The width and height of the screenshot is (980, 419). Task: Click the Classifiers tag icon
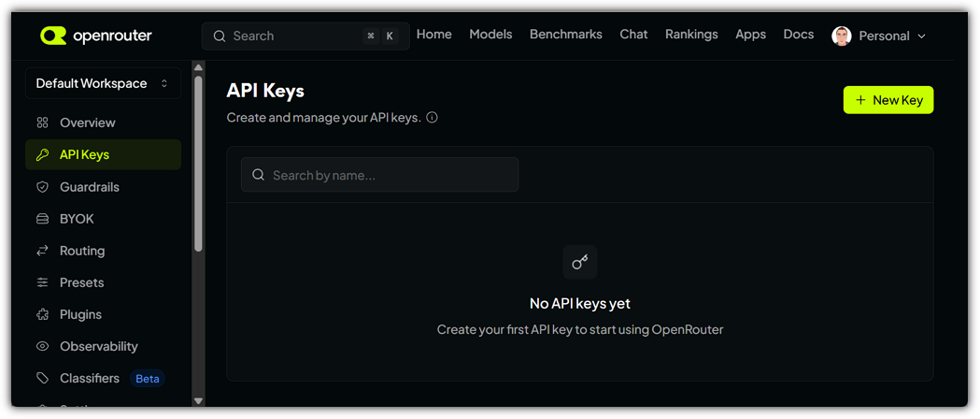pos(42,379)
